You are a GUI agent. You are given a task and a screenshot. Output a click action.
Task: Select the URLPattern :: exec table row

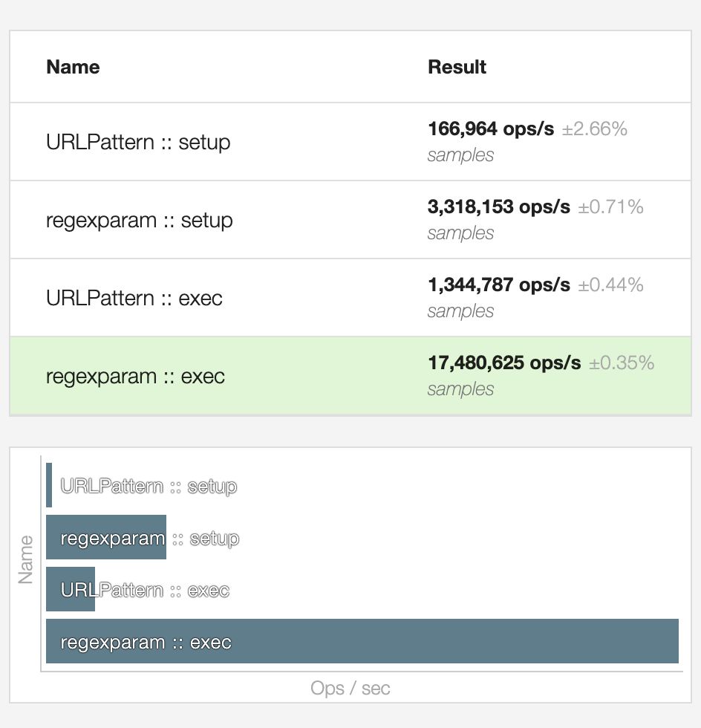[350, 298]
